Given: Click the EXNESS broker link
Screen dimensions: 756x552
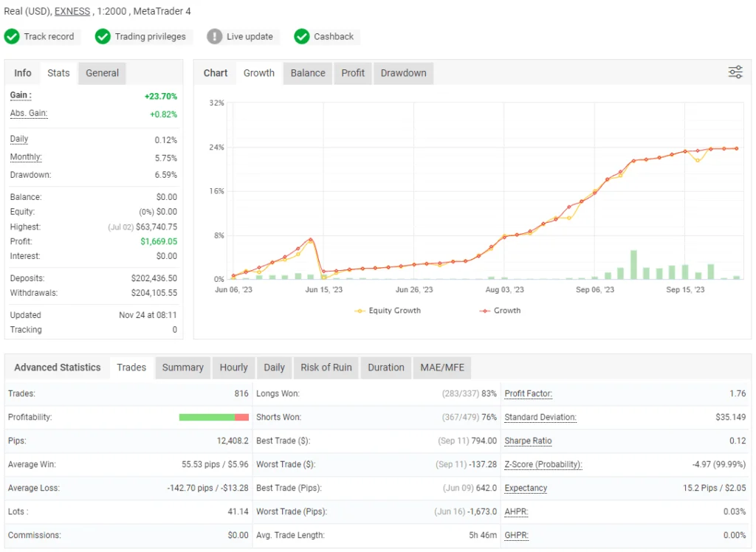Looking at the screenshot, I should (x=72, y=12).
